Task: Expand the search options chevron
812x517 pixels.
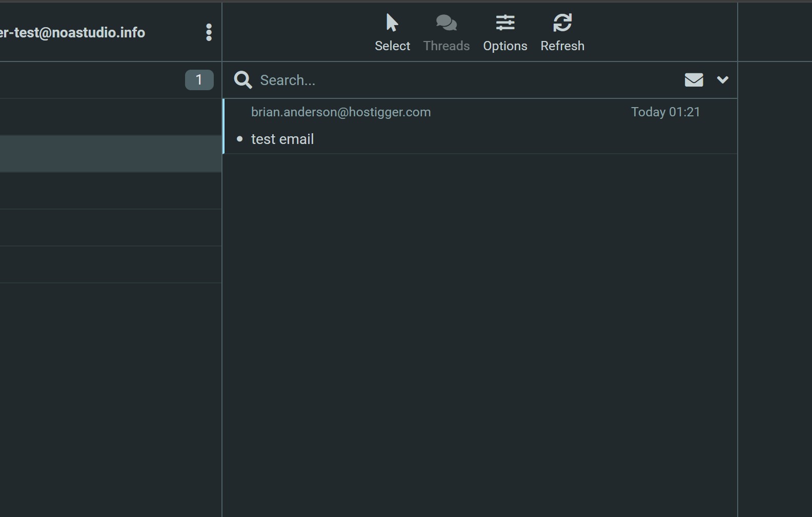Action: pyautogui.click(x=722, y=80)
